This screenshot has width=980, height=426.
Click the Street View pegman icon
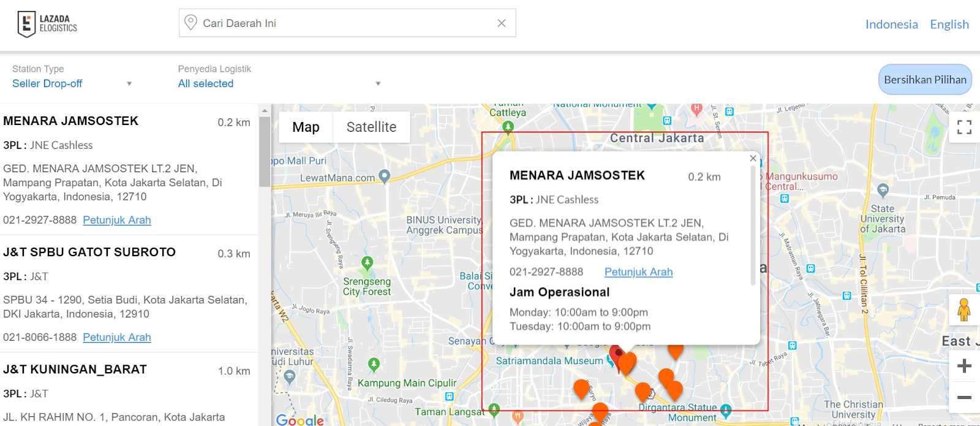click(964, 310)
